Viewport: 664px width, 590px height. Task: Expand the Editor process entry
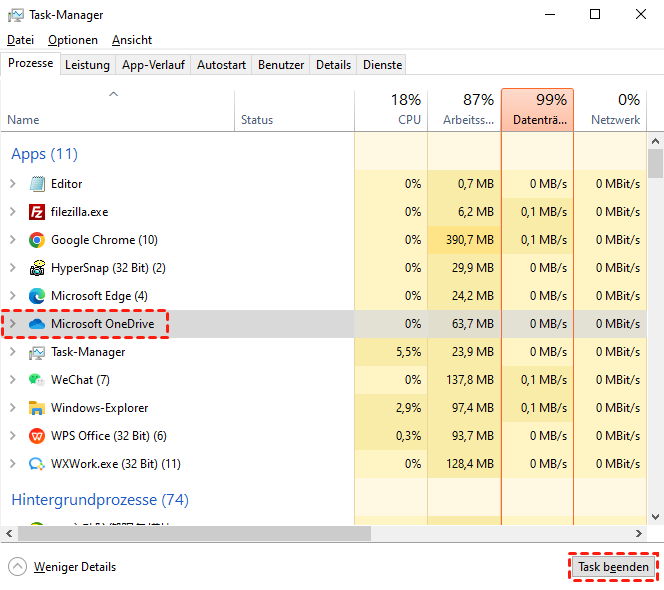[12, 184]
